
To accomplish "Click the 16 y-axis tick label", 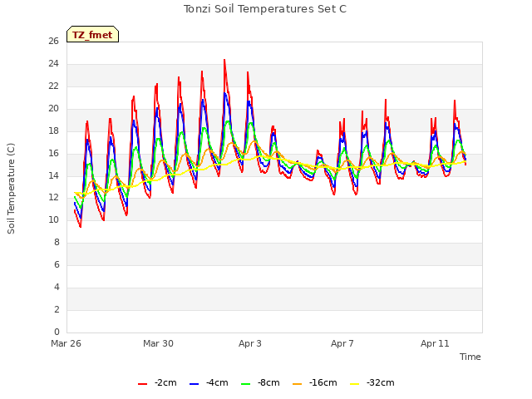I will [x=53, y=153].
